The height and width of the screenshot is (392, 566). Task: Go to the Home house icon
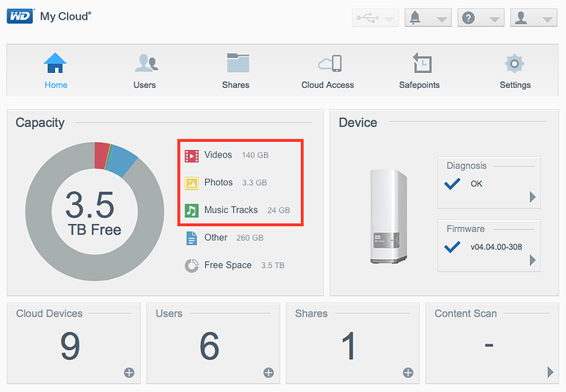click(55, 63)
